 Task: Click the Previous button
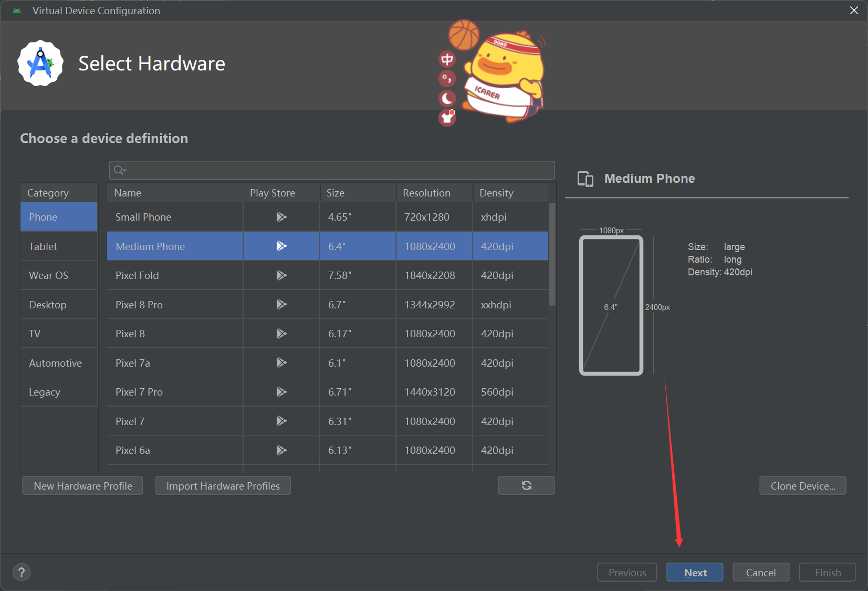point(627,573)
